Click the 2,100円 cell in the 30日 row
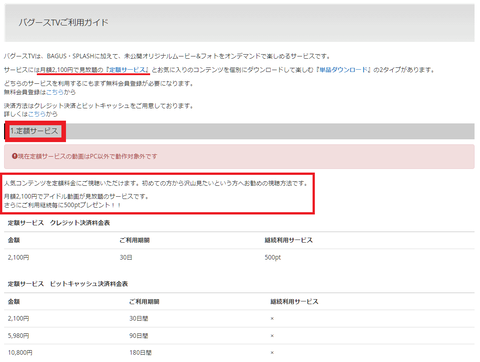 point(18,257)
